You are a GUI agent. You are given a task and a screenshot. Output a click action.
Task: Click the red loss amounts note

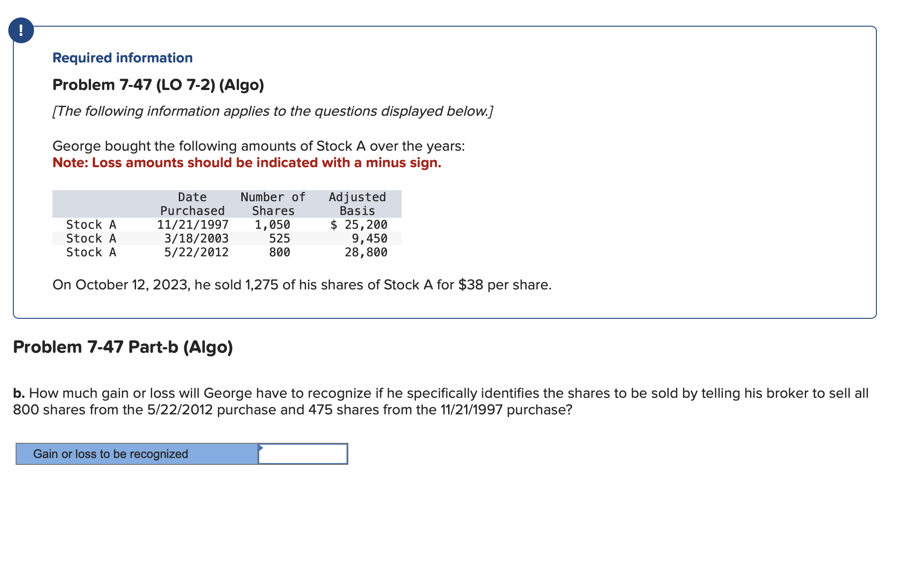click(247, 163)
